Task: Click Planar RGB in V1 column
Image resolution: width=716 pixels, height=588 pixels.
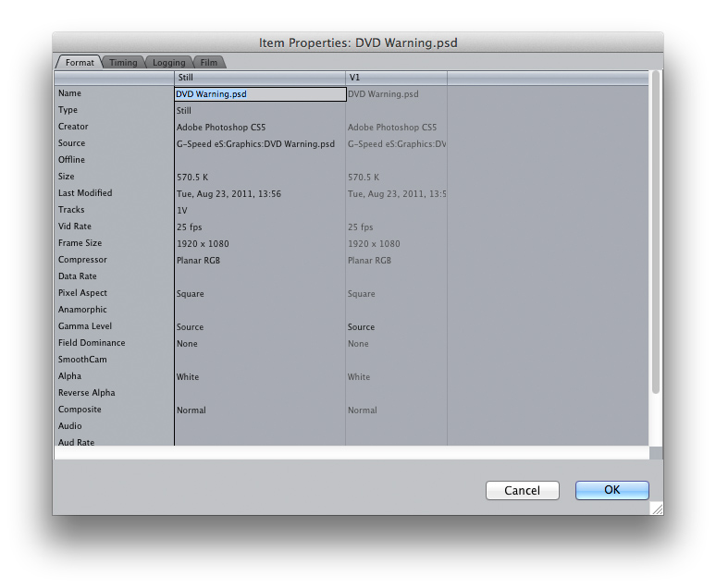Action: [369, 260]
